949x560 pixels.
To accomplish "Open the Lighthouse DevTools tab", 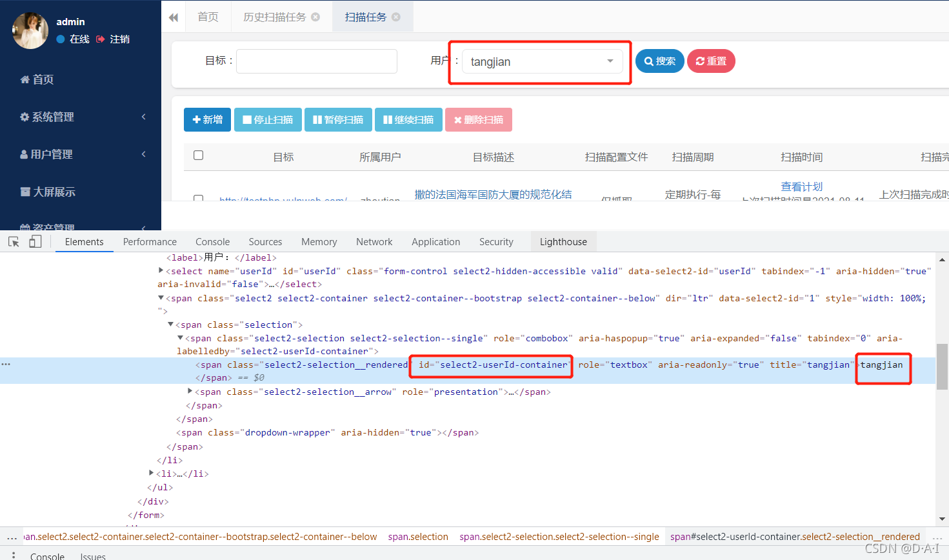I will [563, 242].
